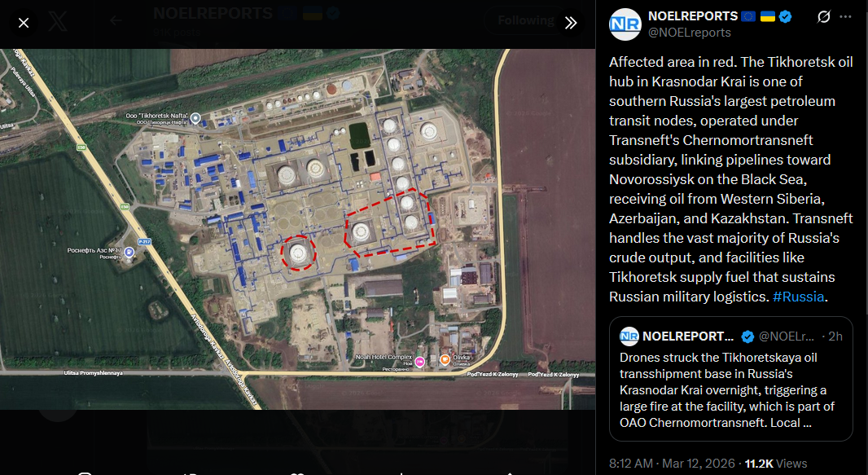Follow the #Russia hashtag link
The width and height of the screenshot is (868, 475).
(798, 297)
